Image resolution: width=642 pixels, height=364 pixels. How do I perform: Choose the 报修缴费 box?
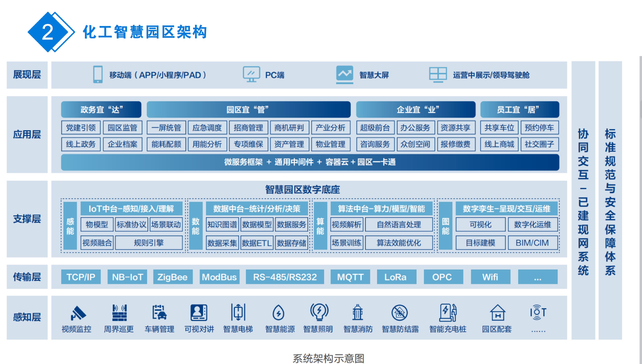[x=456, y=144]
